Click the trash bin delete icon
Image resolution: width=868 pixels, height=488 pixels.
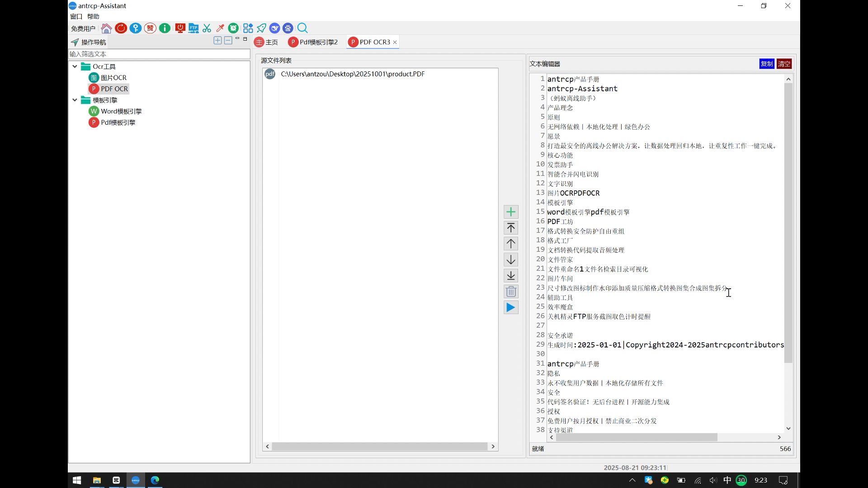tap(511, 291)
